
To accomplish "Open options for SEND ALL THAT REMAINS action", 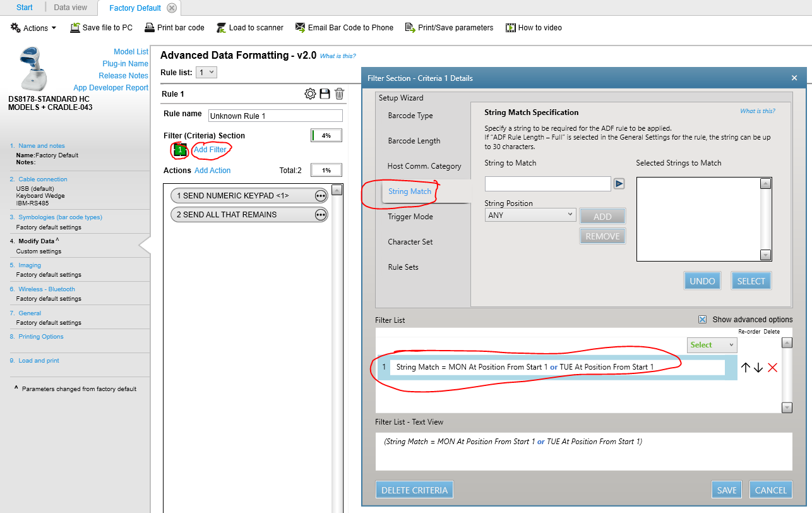I will point(321,215).
